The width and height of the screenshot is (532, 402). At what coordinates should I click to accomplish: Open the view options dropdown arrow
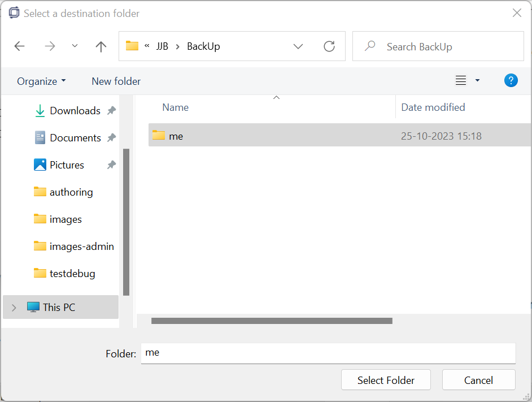point(477,80)
